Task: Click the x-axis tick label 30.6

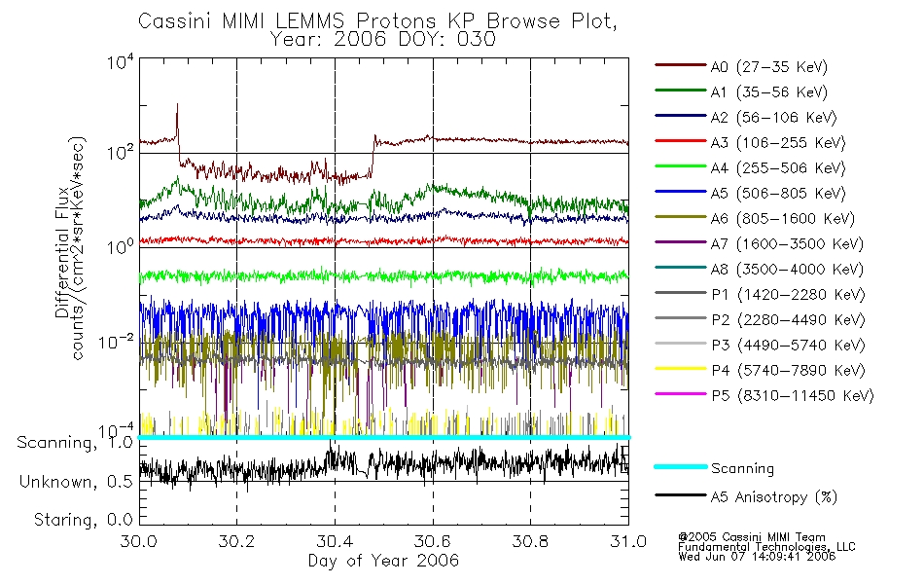Action: [x=433, y=541]
